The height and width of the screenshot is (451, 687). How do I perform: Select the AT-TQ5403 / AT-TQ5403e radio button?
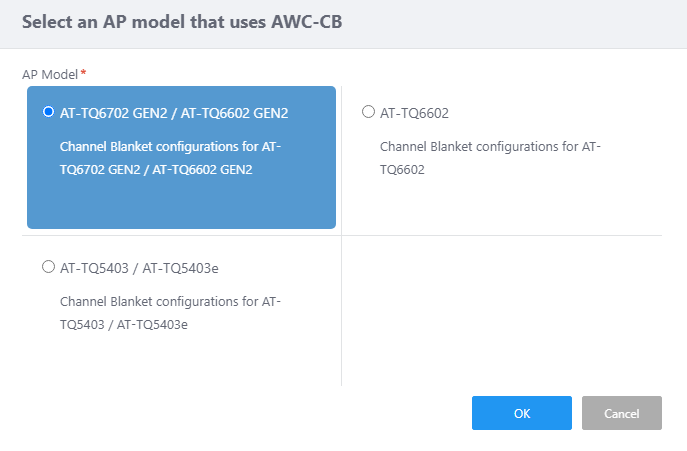pos(48,267)
